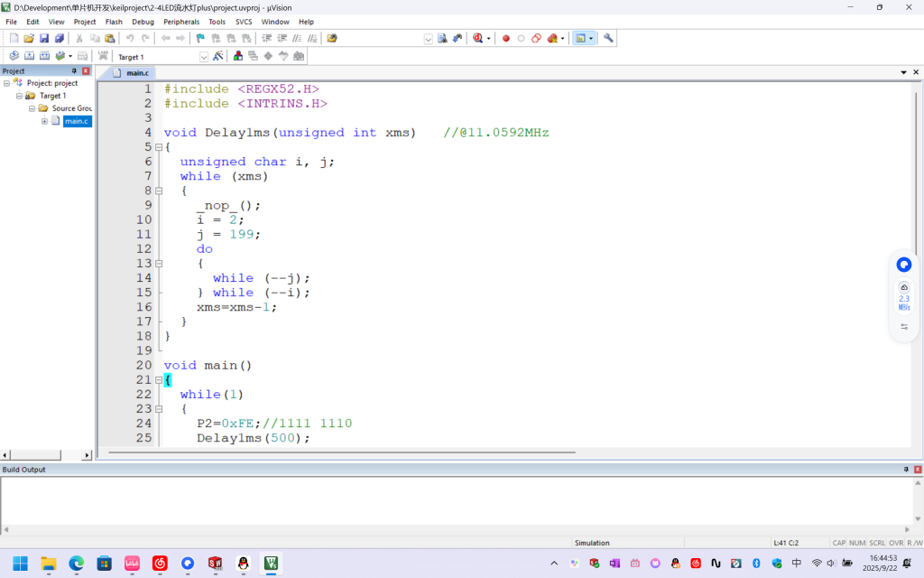The image size is (924, 578).
Task: Open the Configuration wrench icon
Action: [608, 38]
